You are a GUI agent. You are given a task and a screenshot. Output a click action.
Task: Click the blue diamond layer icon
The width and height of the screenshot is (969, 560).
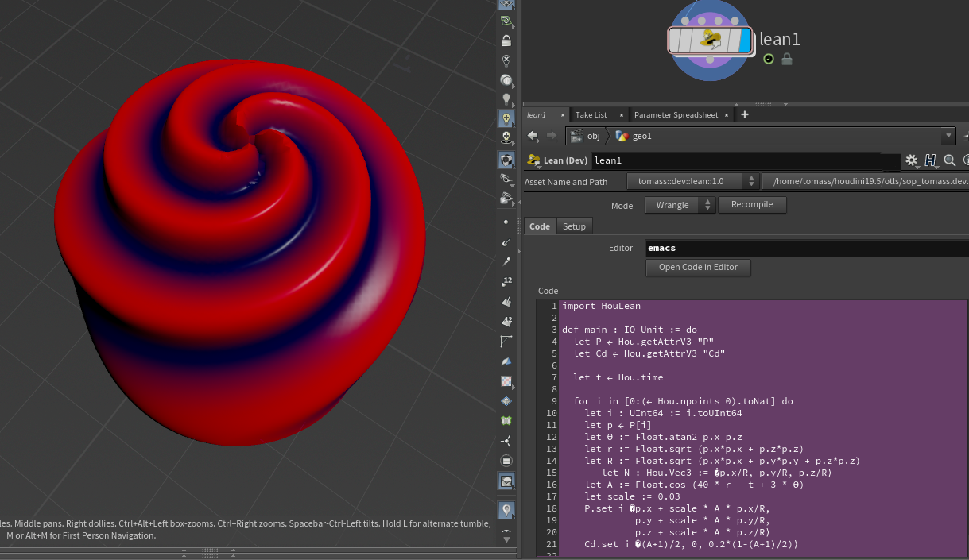(506, 401)
